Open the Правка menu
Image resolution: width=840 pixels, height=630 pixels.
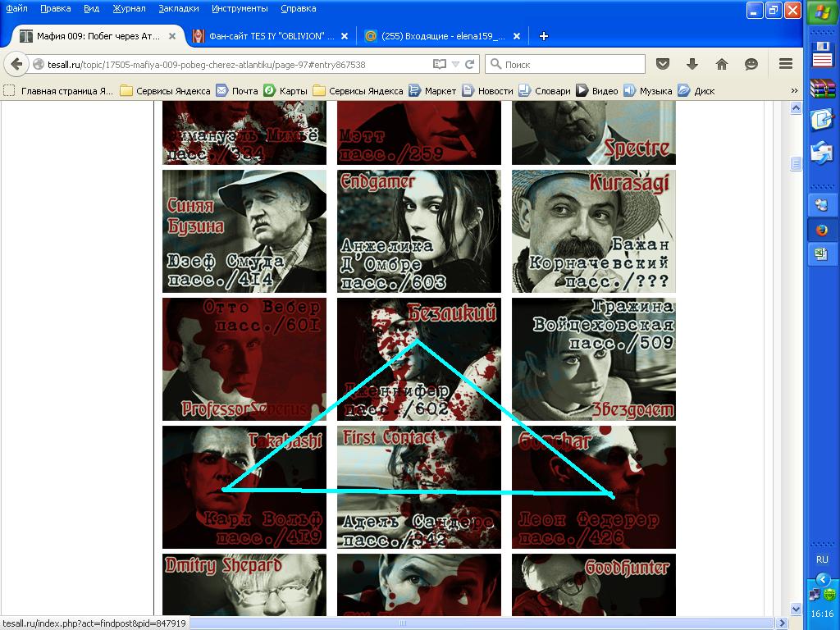(55, 8)
